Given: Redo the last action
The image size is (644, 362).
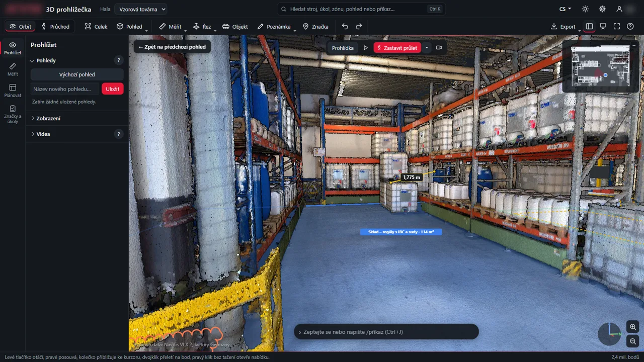Looking at the screenshot, I should click(359, 27).
